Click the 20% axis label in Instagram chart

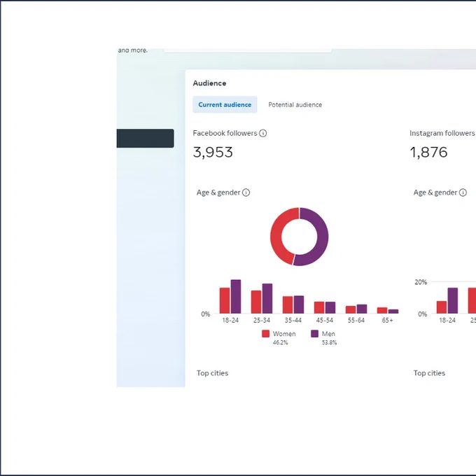tap(421, 282)
